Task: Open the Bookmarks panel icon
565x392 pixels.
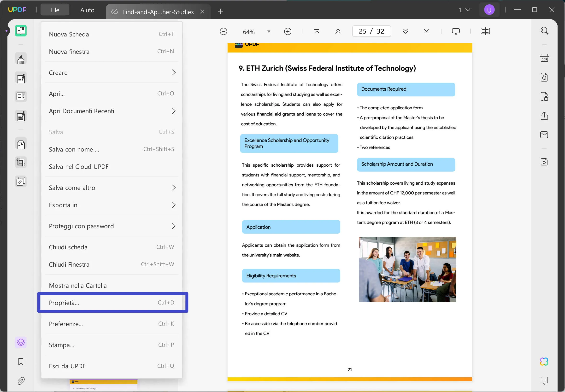Action: (x=21, y=362)
